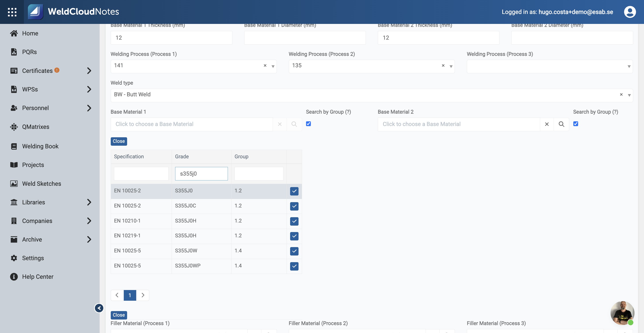
Task: Click Close button above the material table
Action: (119, 141)
